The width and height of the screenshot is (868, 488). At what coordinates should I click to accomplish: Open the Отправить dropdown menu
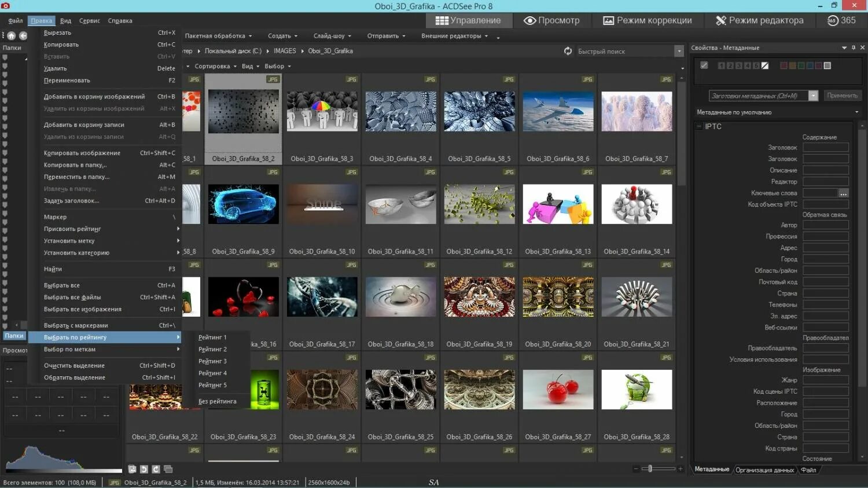tap(386, 36)
